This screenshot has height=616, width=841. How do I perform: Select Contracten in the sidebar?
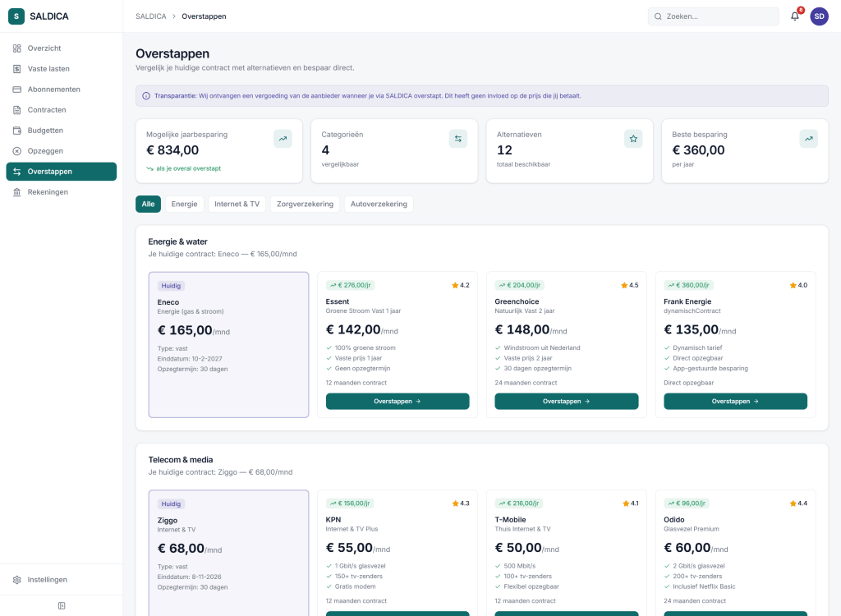click(61, 110)
